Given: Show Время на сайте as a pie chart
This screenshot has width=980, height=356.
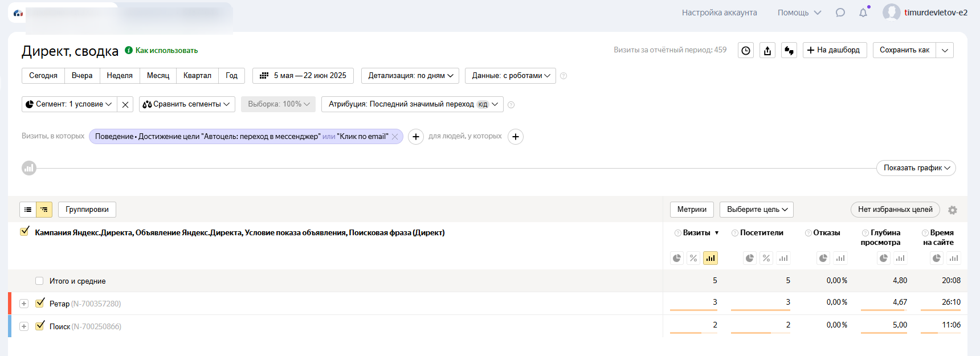Looking at the screenshot, I should 937,258.
